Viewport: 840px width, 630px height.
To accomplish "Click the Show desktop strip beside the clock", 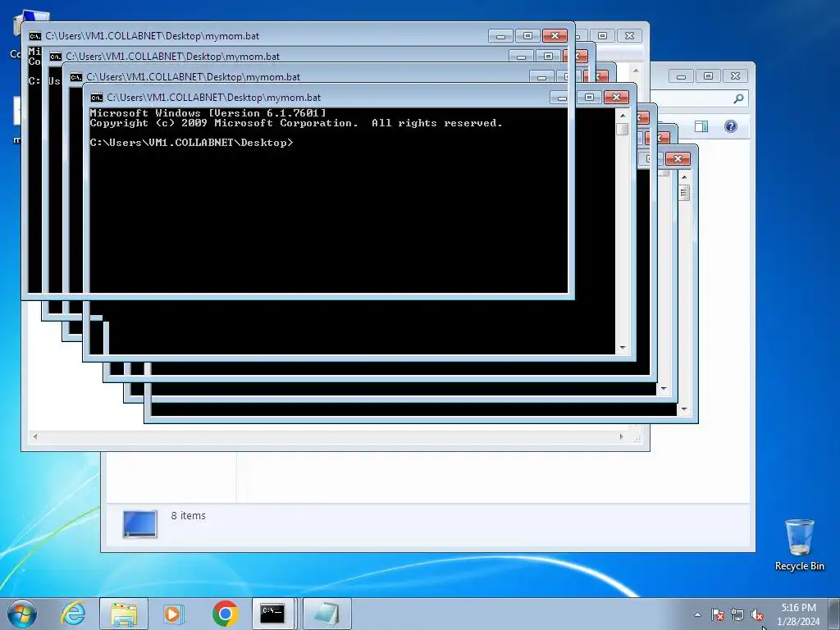I will click(x=834, y=614).
